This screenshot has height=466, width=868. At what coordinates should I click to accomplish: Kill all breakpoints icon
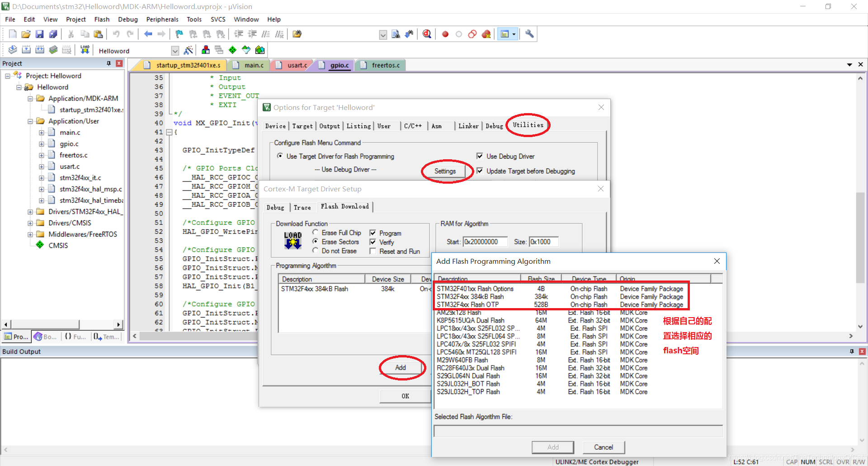point(486,34)
